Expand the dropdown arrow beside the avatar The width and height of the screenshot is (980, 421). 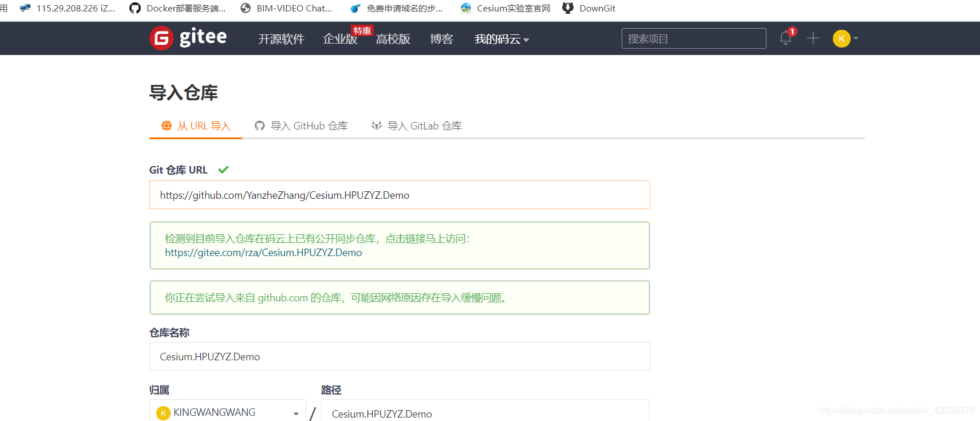[856, 38]
